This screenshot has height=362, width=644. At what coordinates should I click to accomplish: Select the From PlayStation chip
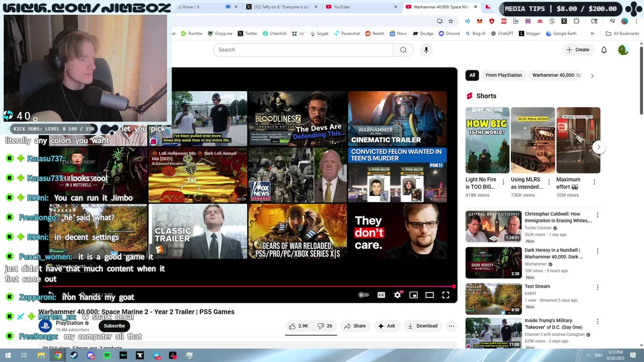pyautogui.click(x=504, y=75)
